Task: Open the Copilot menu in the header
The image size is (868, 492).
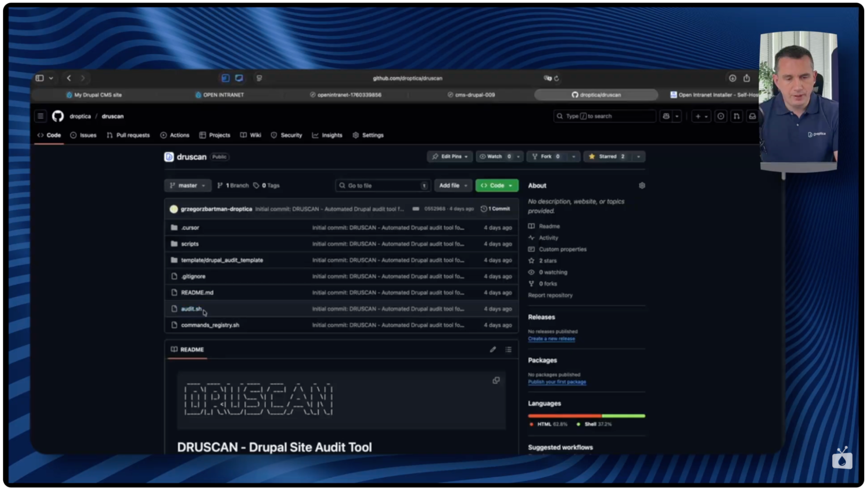Action: coord(671,116)
